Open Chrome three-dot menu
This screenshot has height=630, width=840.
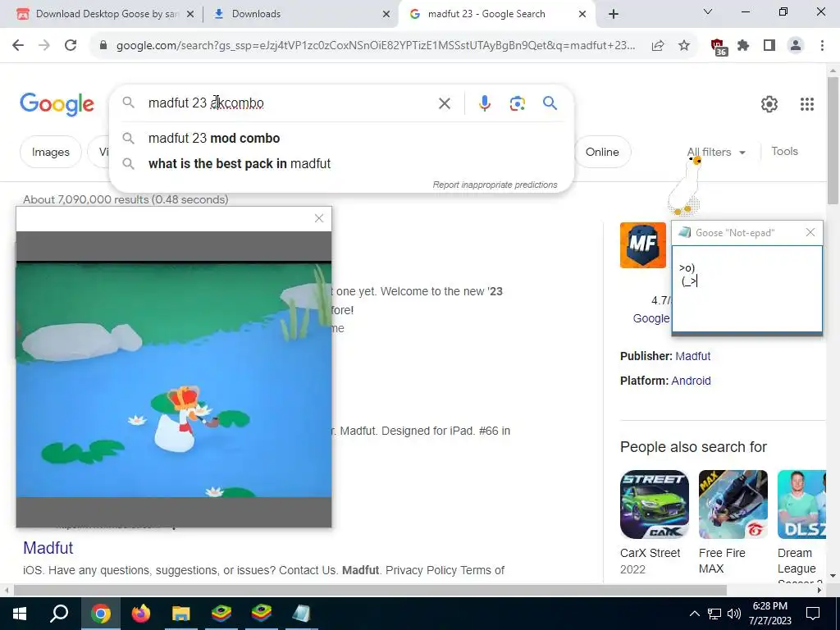[x=822, y=46]
